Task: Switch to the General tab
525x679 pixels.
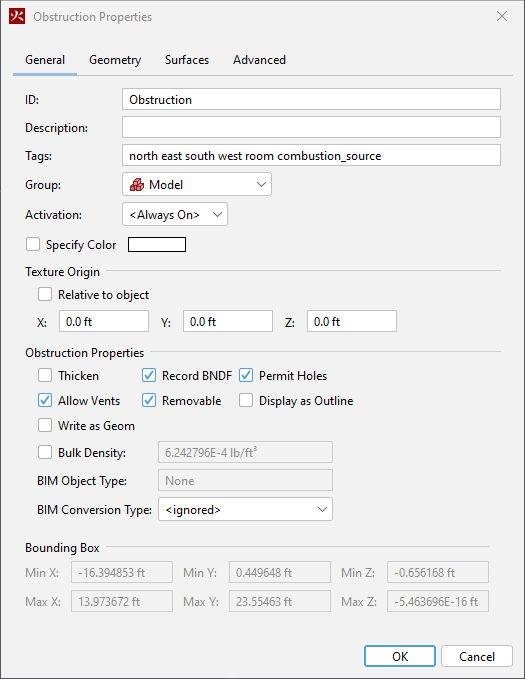Action: click(x=45, y=60)
